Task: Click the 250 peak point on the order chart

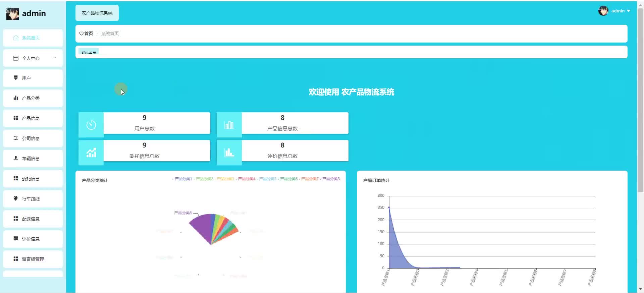Action: tap(389, 208)
